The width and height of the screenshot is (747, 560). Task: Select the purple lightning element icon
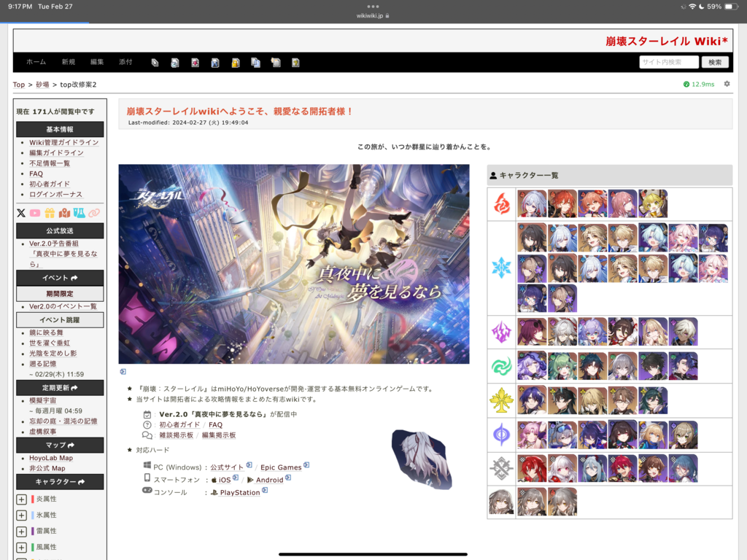pyautogui.click(x=501, y=332)
